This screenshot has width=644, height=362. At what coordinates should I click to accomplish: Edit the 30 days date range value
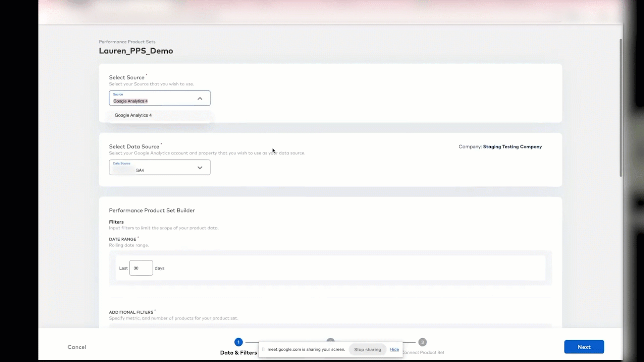[x=140, y=268]
